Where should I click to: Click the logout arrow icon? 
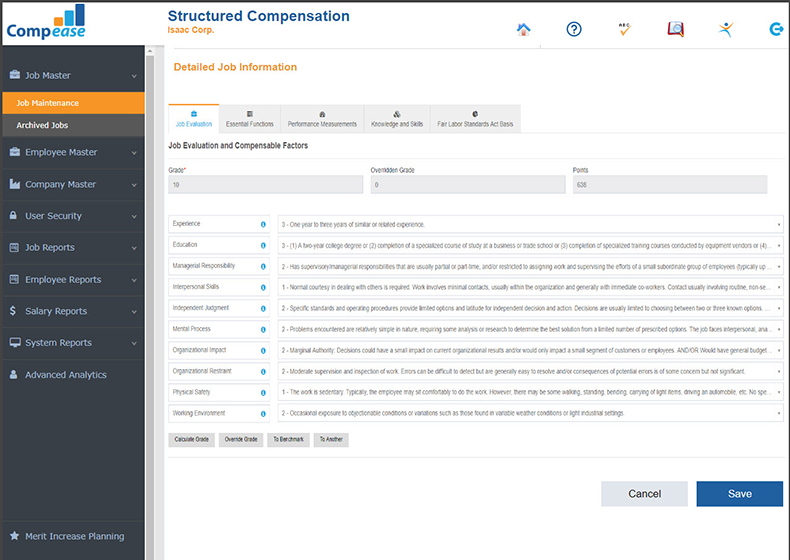coord(776,29)
